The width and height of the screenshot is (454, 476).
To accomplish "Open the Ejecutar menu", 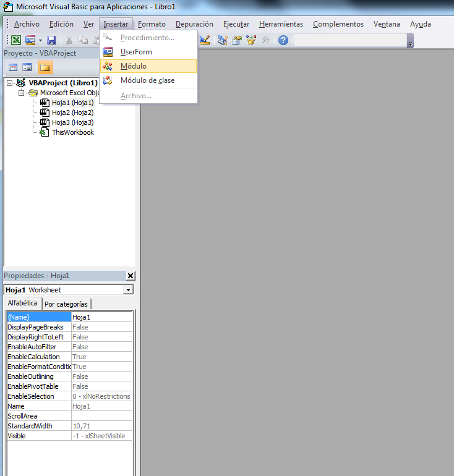I will [x=236, y=24].
